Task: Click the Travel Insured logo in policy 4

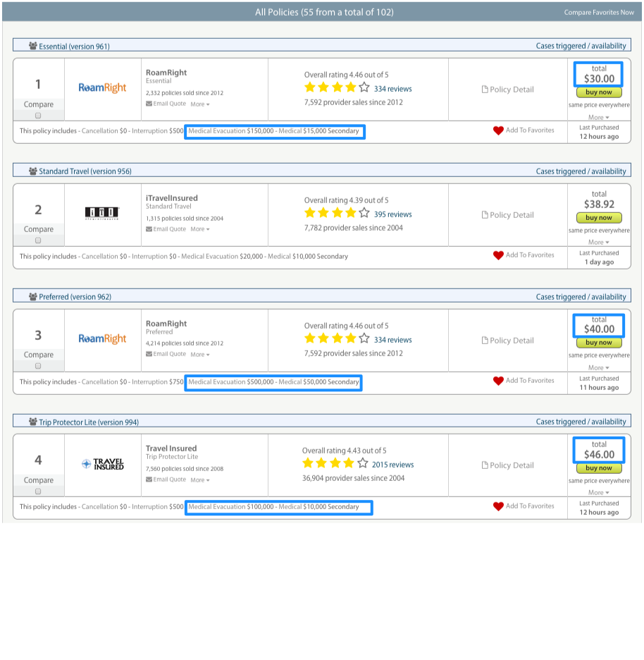Action: coord(103,464)
